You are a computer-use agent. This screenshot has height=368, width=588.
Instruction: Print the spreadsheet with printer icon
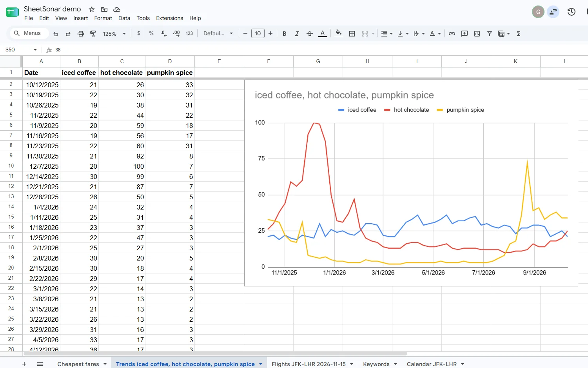pos(81,34)
